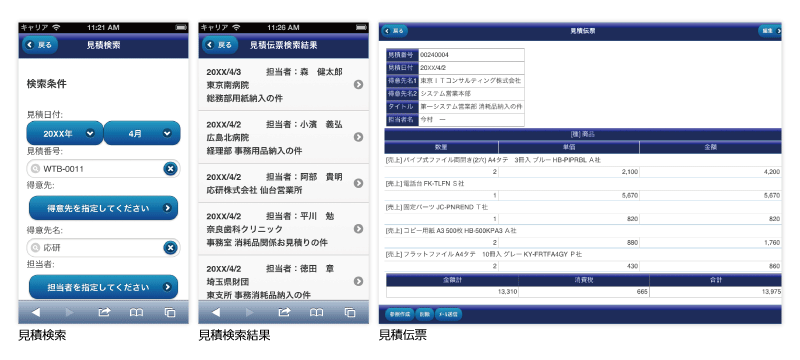Viewport: 800px width, 360px height.
Task: Tap the 参照作成 button on 見積伝票
Action: (399, 315)
